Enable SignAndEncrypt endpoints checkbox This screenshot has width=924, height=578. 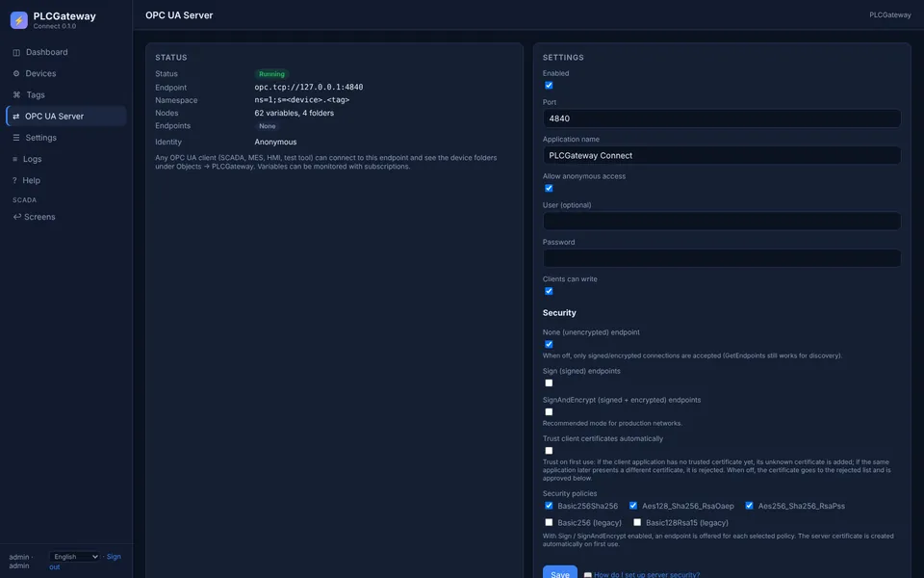pyautogui.click(x=549, y=412)
